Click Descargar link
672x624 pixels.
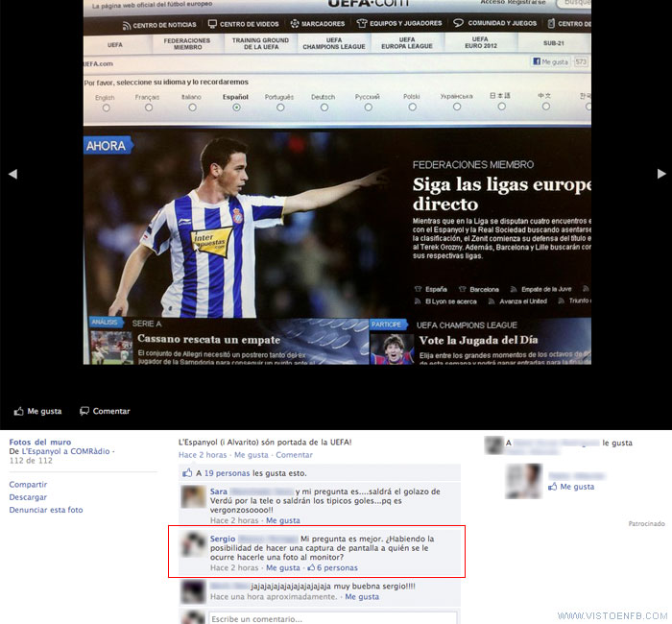pyautogui.click(x=28, y=497)
